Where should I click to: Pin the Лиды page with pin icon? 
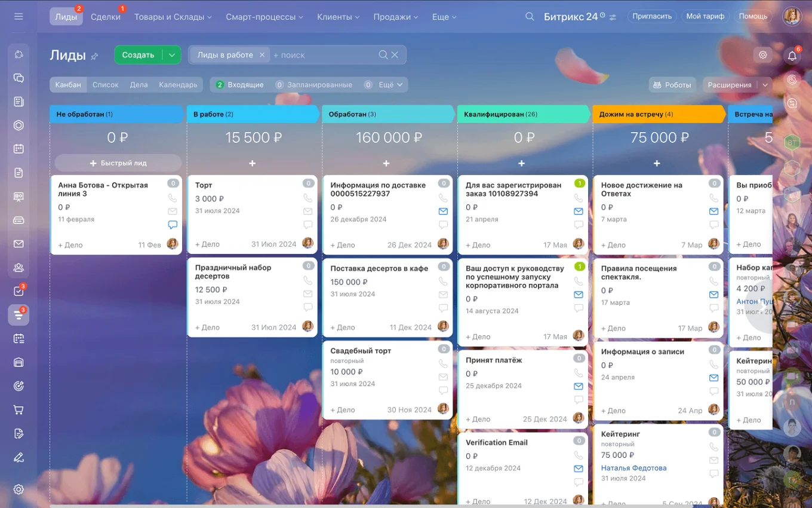pos(94,56)
